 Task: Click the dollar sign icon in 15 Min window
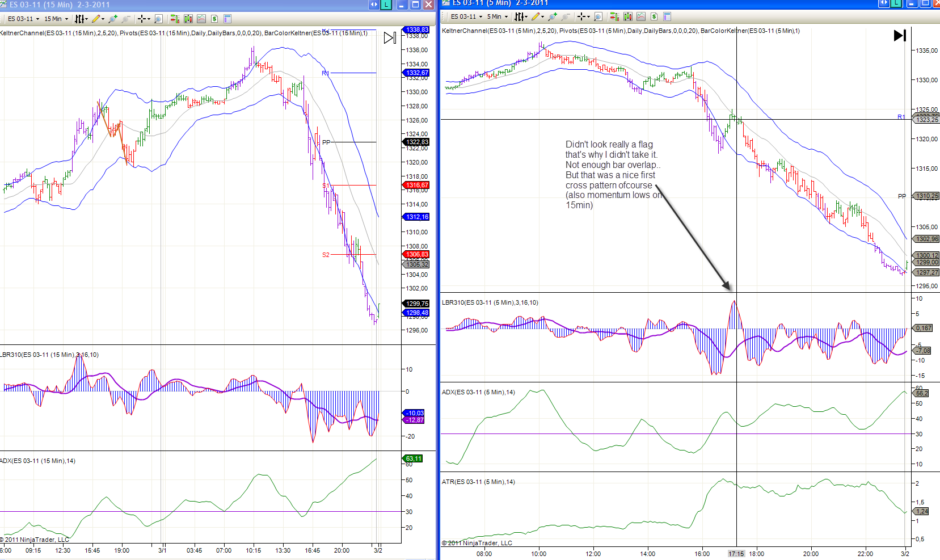tap(214, 19)
